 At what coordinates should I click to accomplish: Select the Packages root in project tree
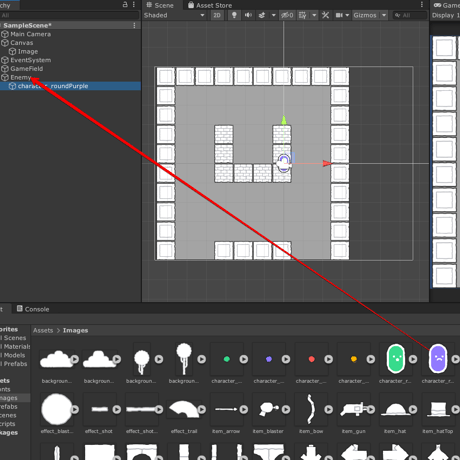click(9, 433)
